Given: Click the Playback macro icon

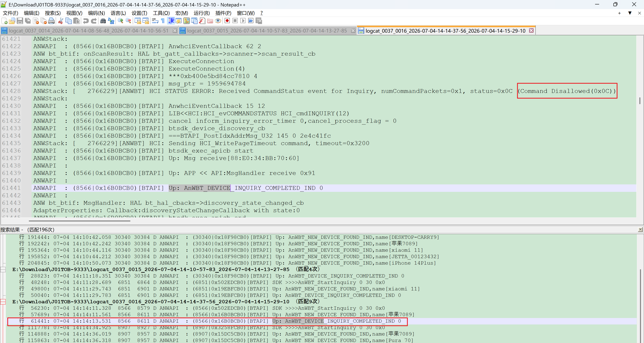Looking at the screenshot, I should click(243, 21).
